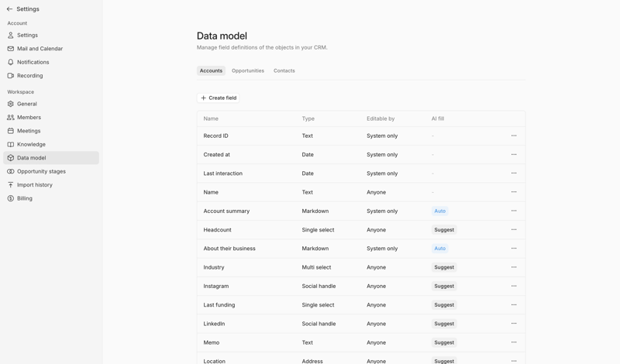Open Import history page
Viewport: 620px width, 364px height.
coord(35,185)
